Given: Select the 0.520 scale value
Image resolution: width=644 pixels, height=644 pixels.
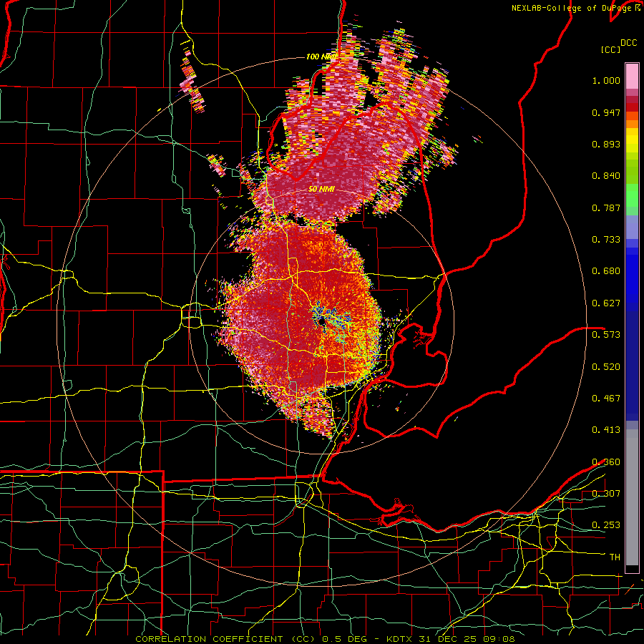Looking at the screenshot, I should pyautogui.click(x=606, y=367).
